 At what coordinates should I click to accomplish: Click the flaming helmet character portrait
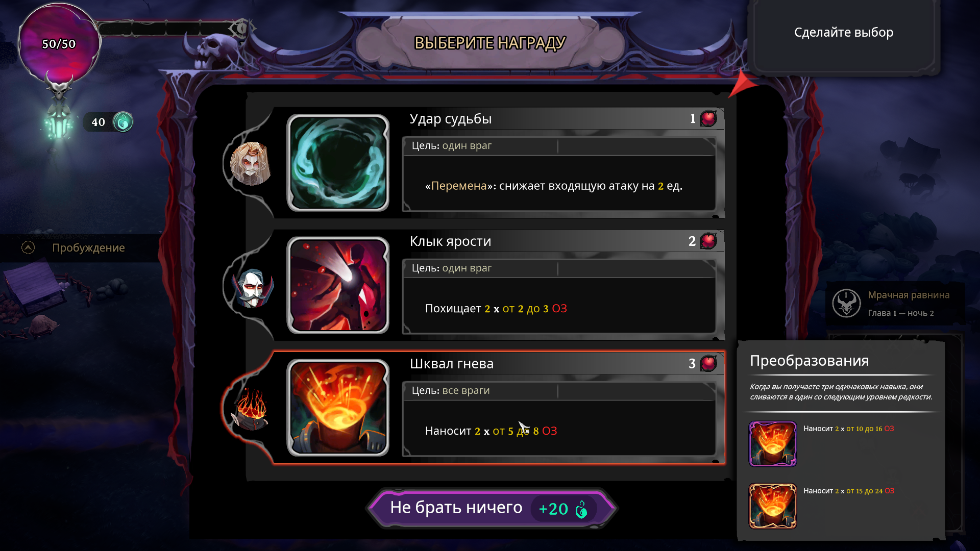(251, 409)
